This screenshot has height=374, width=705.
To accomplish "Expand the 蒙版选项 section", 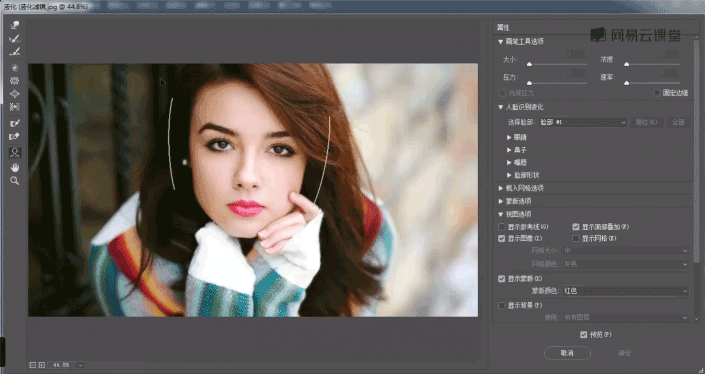I will [x=500, y=201].
